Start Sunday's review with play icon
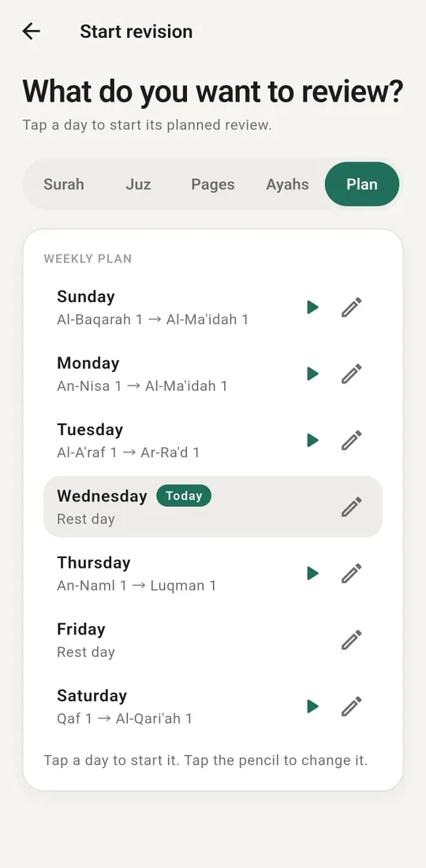This screenshot has width=426, height=868. click(x=313, y=307)
